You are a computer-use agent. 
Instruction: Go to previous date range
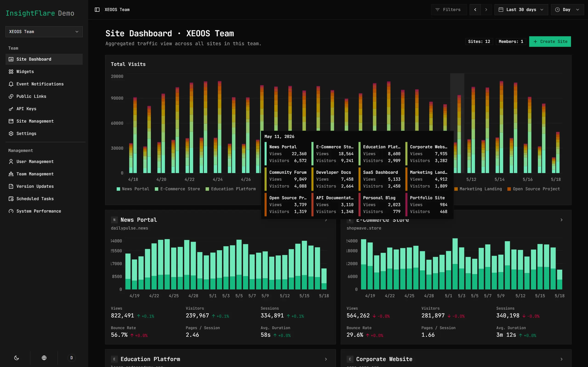(x=475, y=9)
